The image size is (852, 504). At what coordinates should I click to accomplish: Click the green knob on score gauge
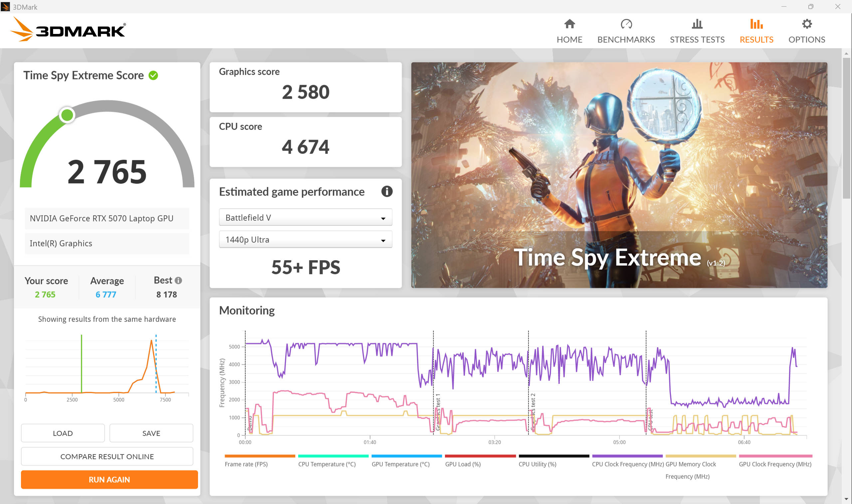(x=67, y=115)
